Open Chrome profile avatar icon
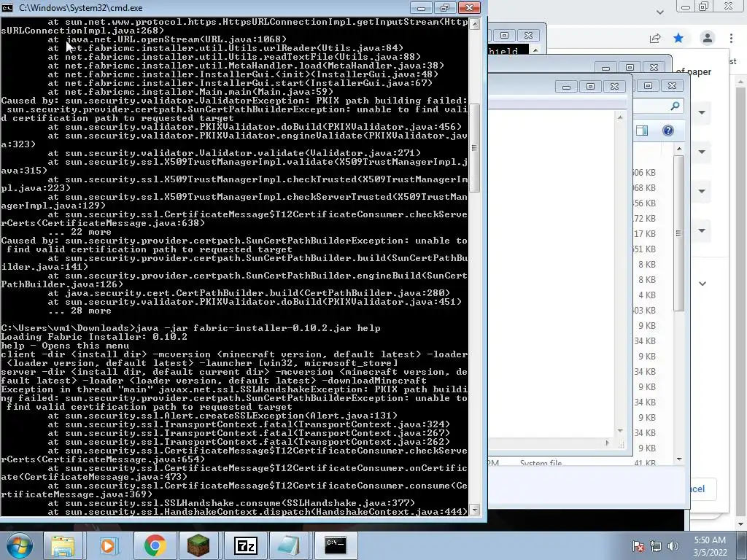Viewport: 747px width, 560px height. point(708,38)
